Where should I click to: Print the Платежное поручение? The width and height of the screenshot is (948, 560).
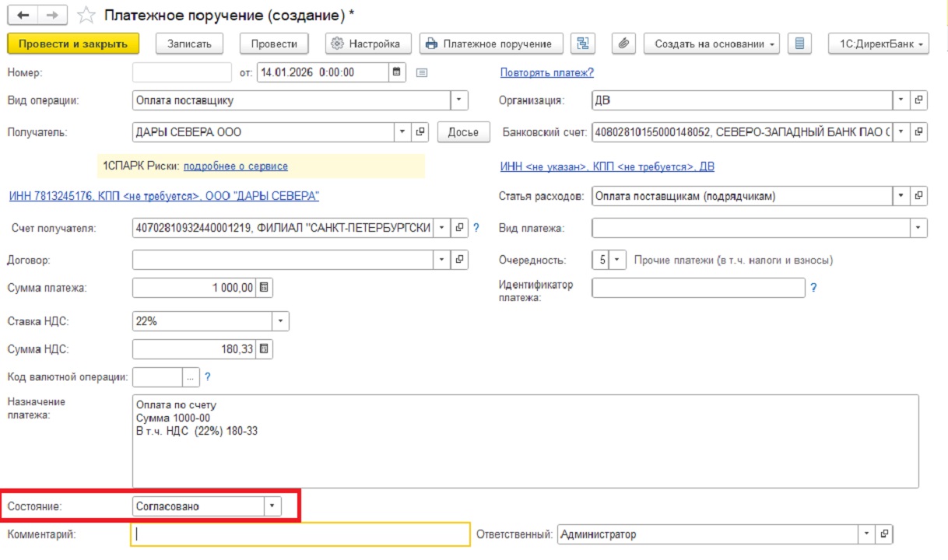pos(491,44)
